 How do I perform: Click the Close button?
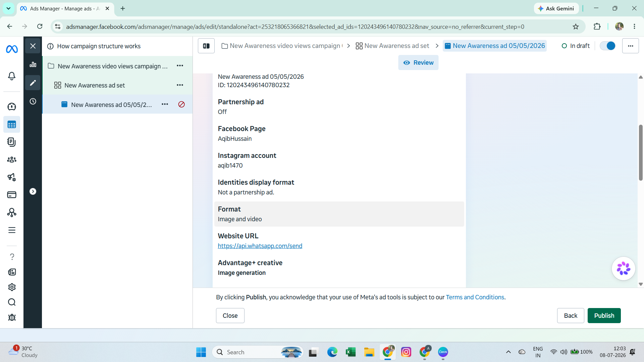click(x=230, y=316)
